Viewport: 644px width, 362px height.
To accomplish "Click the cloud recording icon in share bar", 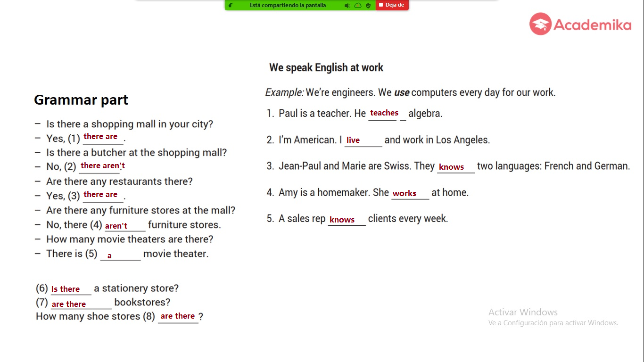I will pos(358,6).
